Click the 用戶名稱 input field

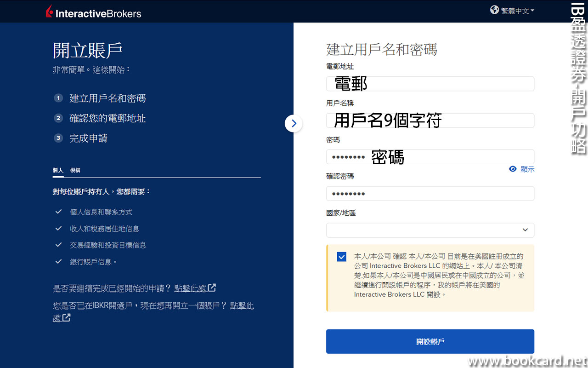click(430, 121)
